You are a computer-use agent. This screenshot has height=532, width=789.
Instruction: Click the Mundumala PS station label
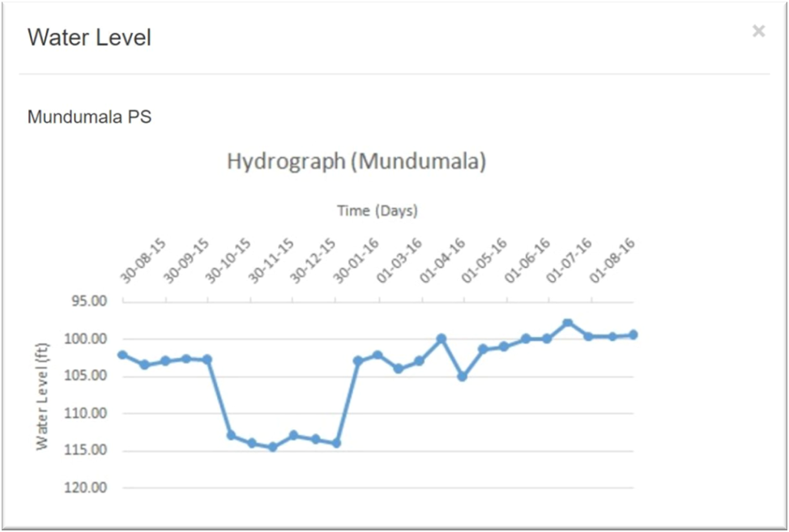click(88, 117)
